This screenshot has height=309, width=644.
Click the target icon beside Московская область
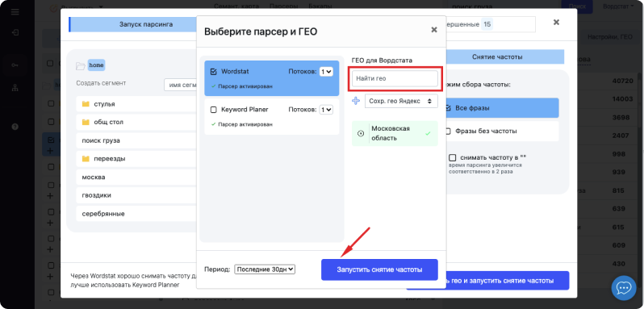[x=361, y=133]
